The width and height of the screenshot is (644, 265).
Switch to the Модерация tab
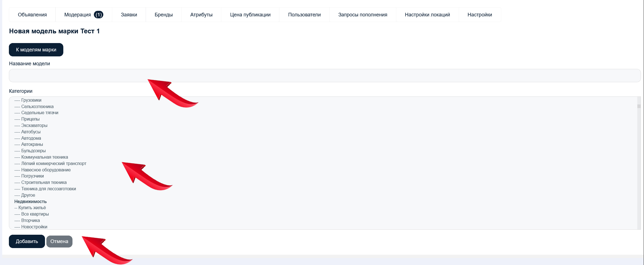click(x=77, y=15)
